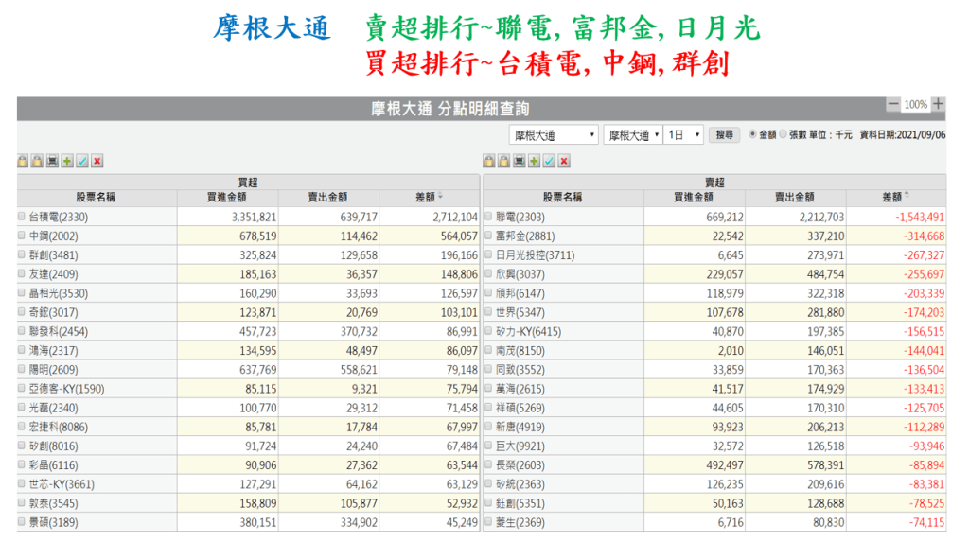Image resolution: width=969 pixels, height=560 pixels.
Task: Sort 買超 table by 差額 column header
Action: 428,197
